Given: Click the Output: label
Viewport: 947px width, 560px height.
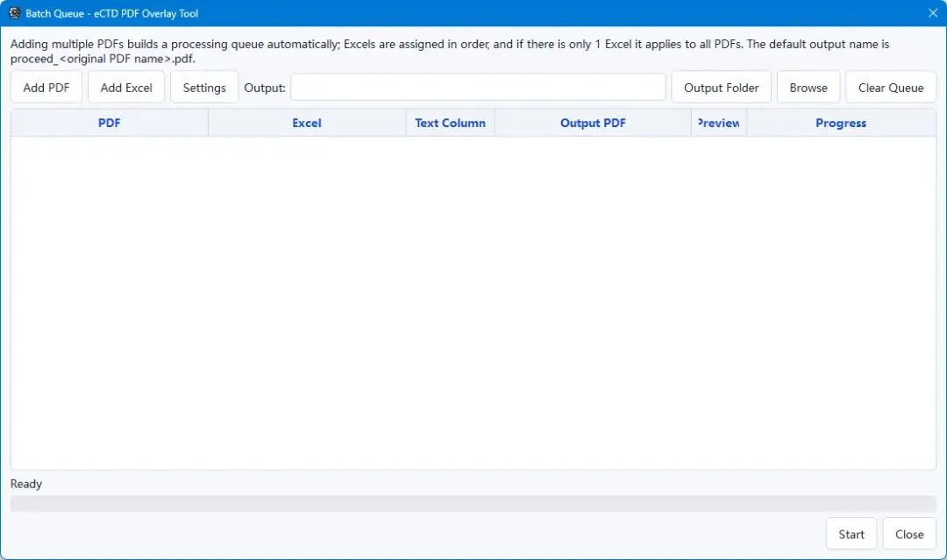Looking at the screenshot, I should (265, 88).
